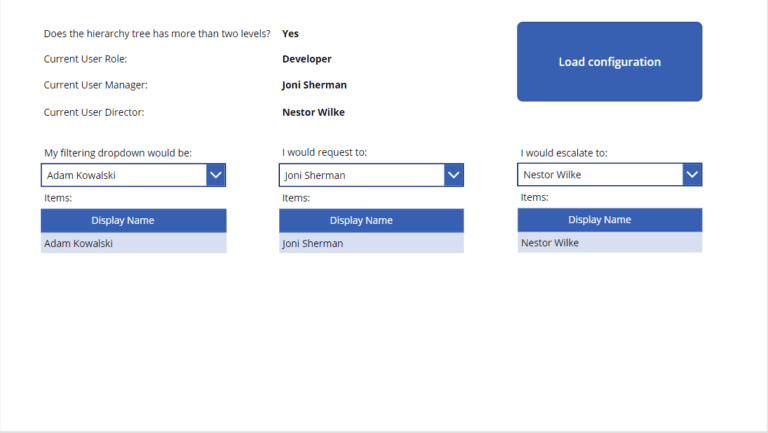768x433 pixels.
Task: Expand the Joni Sherman dropdown chevron
Action: 454,175
